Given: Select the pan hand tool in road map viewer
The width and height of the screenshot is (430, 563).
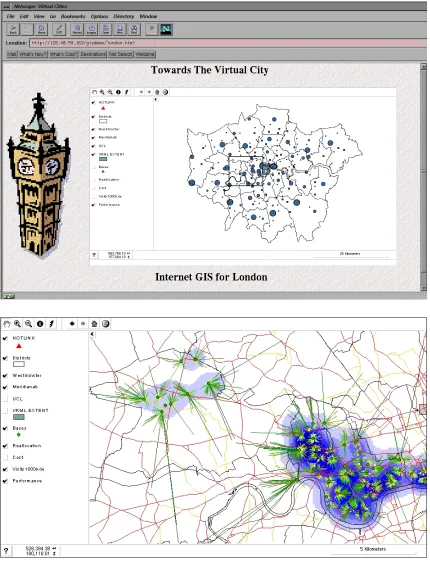Looking at the screenshot, I should coord(6,324).
